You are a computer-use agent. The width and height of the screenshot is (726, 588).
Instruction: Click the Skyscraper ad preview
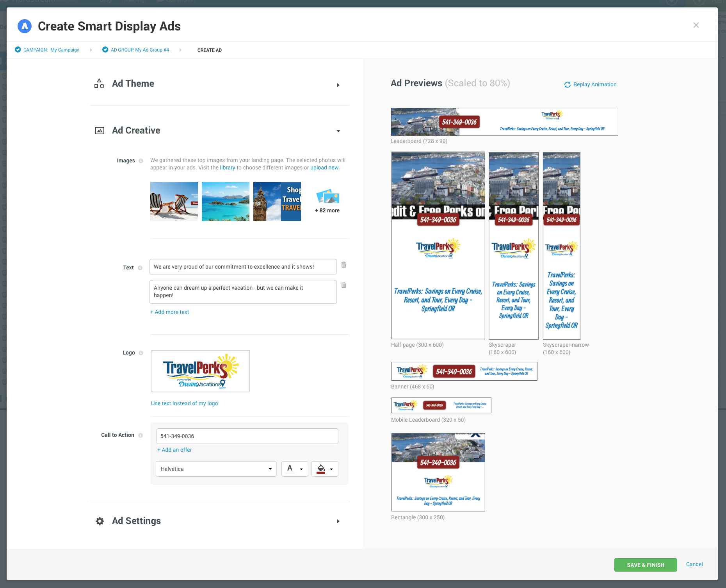pyautogui.click(x=514, y=246)
